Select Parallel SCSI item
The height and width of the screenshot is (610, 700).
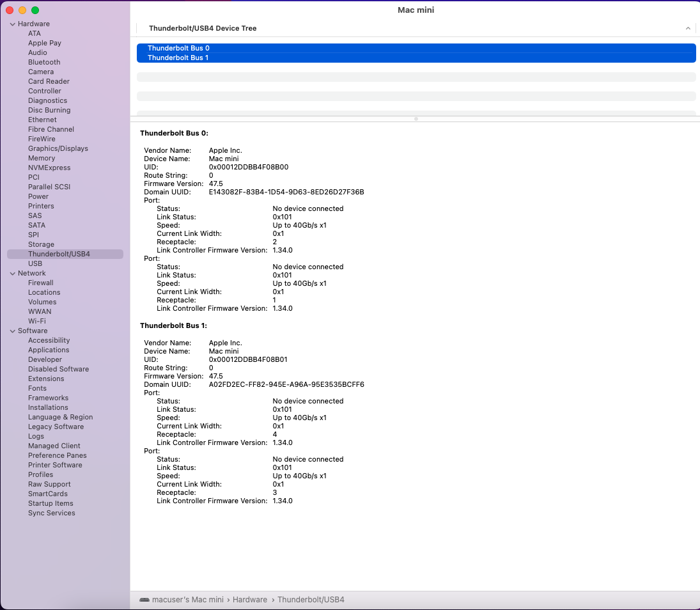coord(49,187)
